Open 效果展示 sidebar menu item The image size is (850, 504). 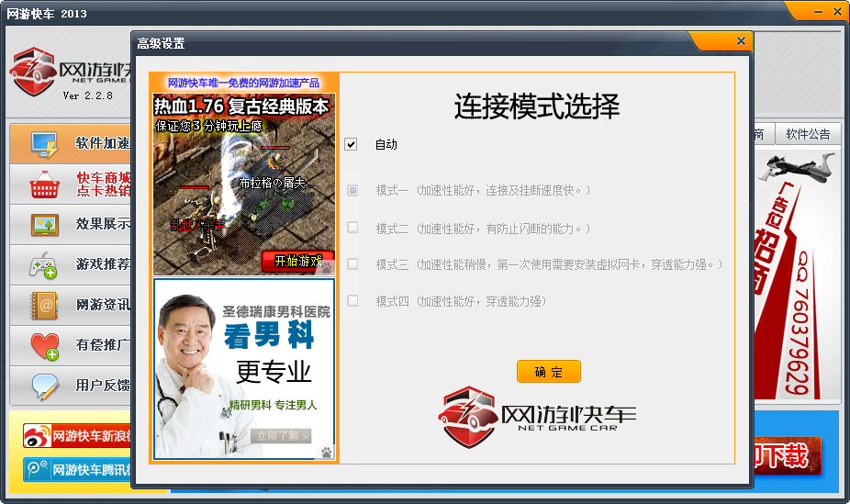[x=71, y=224]
